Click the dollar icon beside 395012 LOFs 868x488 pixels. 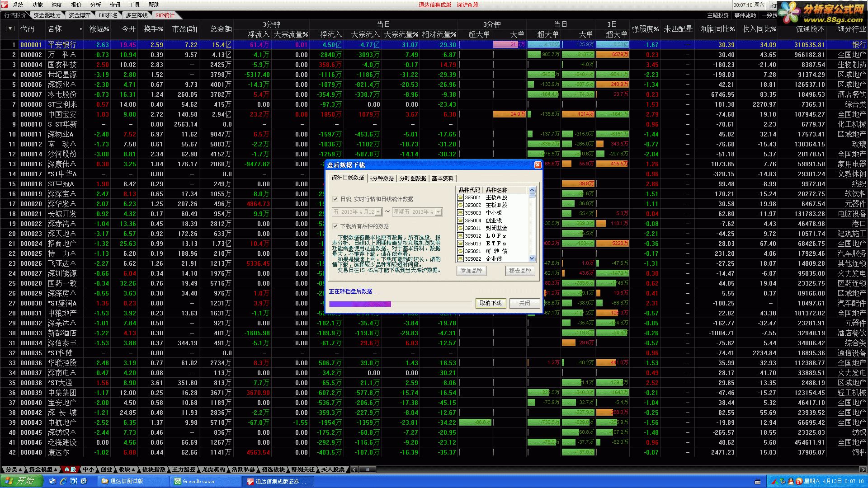pyautogui.click(x=460, y=236)
